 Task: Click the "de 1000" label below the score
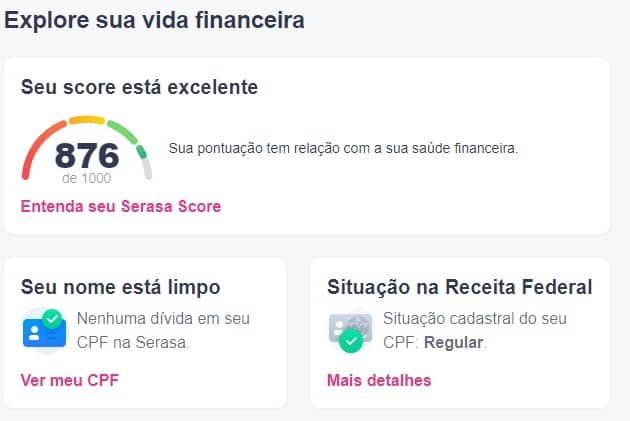click(x=87, y=178)
